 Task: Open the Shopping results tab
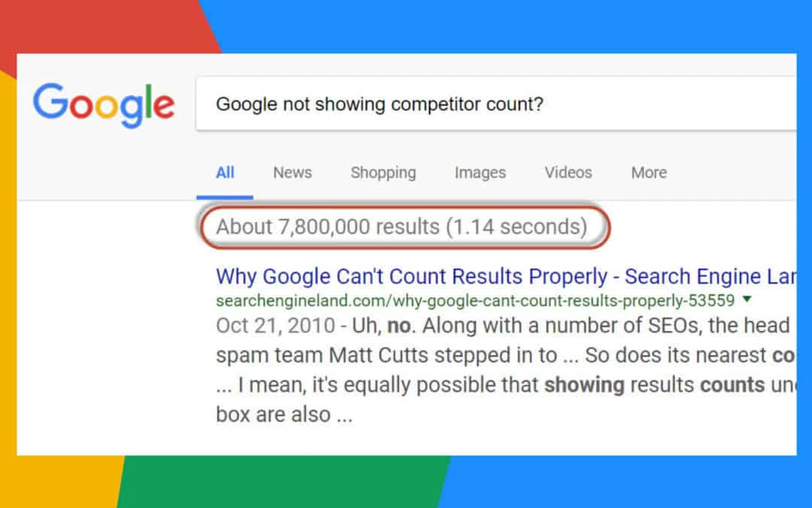(x=383, y=172)
